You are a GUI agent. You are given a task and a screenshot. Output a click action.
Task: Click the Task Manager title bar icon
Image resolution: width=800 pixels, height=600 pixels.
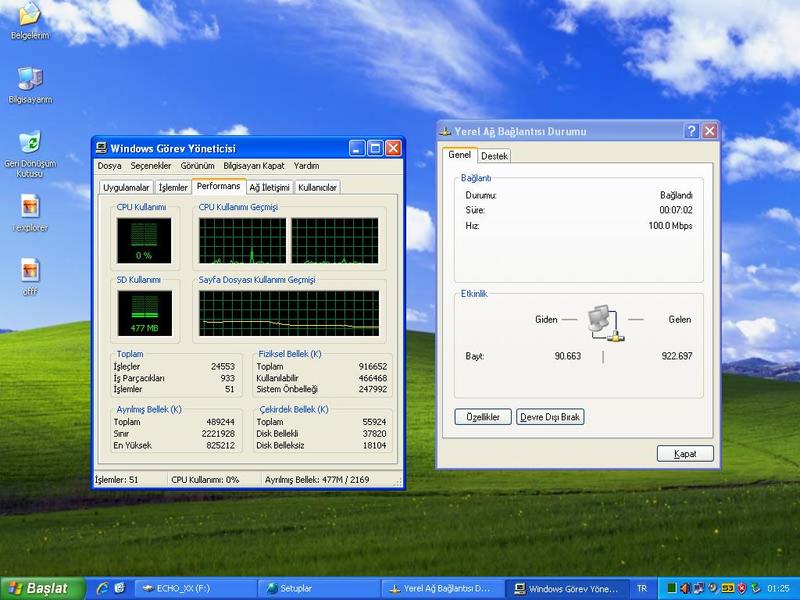click(102, 148)
